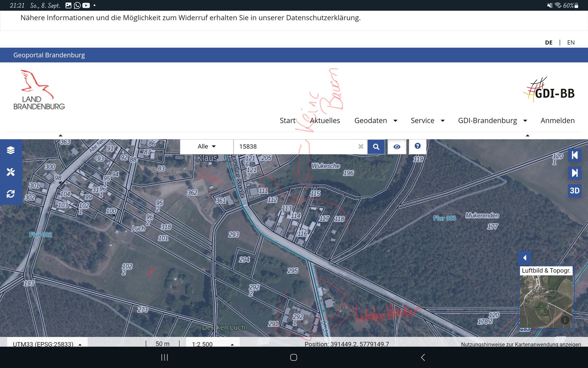Expand the Geodaten menu
This screenshot has height=368, width=588.
point(376,120)
